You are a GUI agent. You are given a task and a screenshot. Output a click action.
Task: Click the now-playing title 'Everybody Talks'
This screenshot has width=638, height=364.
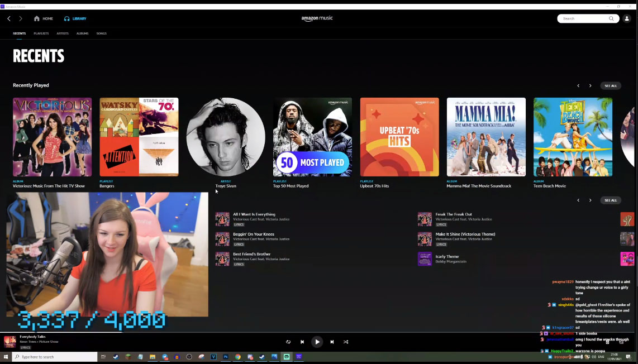pyautogui.click(x=32, y=337)
